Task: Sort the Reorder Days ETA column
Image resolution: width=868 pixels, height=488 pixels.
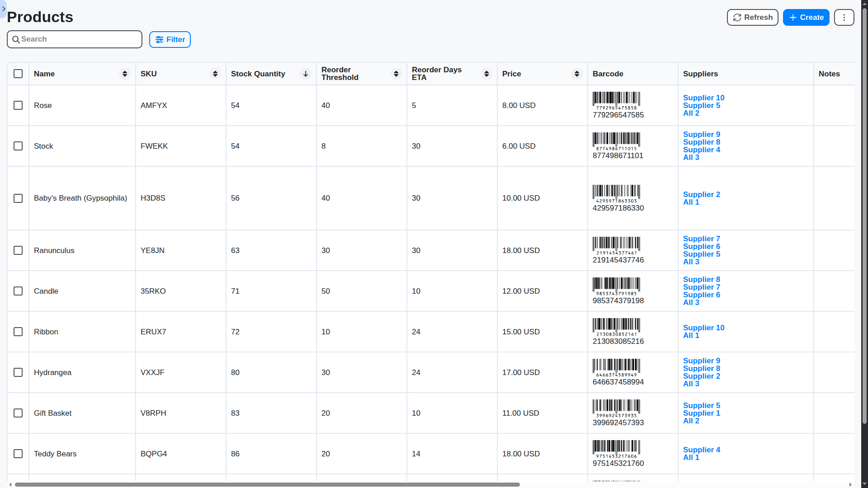Action: tap(486, 74)
